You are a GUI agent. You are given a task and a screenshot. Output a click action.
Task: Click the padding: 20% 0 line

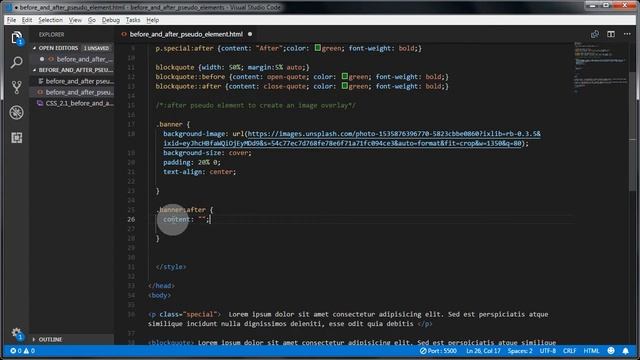click(192, 162)
